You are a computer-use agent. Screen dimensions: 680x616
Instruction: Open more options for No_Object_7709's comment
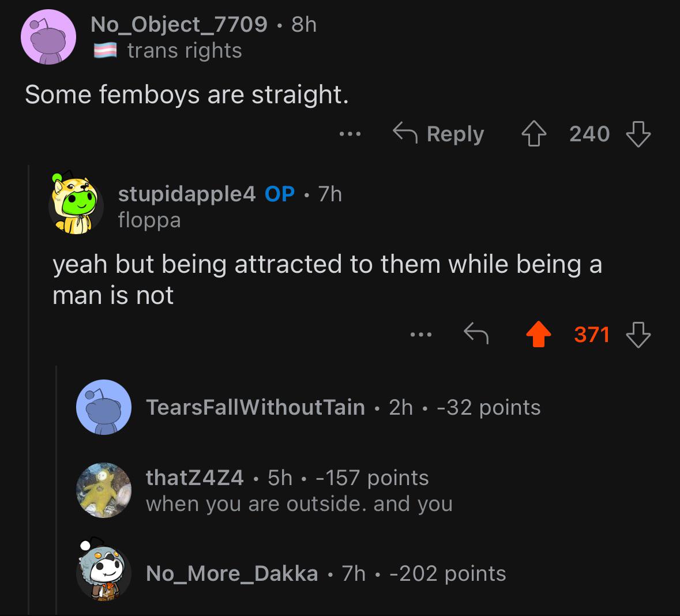(x=350, y=134)
